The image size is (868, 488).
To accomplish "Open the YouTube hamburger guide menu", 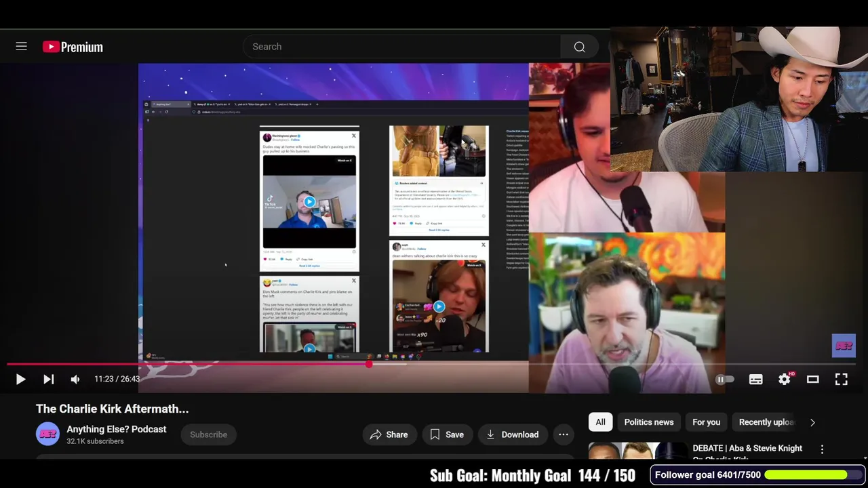I will (22, 47).
